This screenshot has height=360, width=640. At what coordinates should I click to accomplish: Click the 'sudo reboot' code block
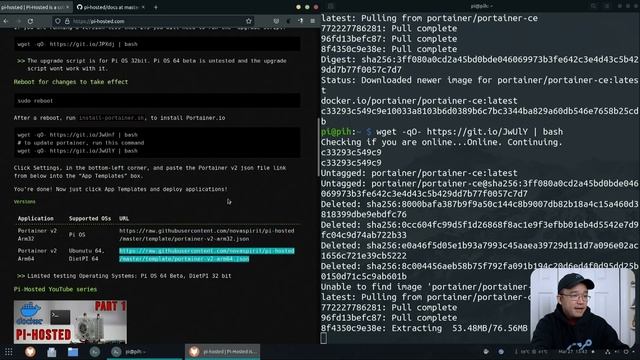[157, 100]
